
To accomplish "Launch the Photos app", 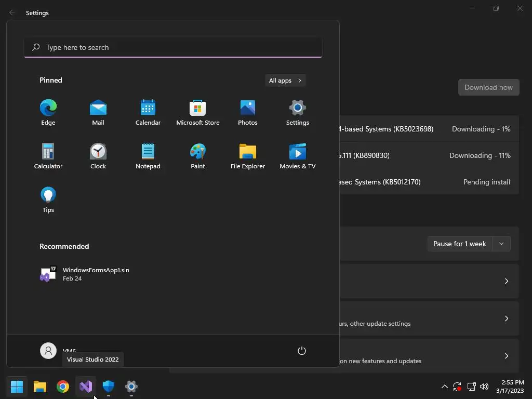I will pyautogui.click(x=248, y=113).
